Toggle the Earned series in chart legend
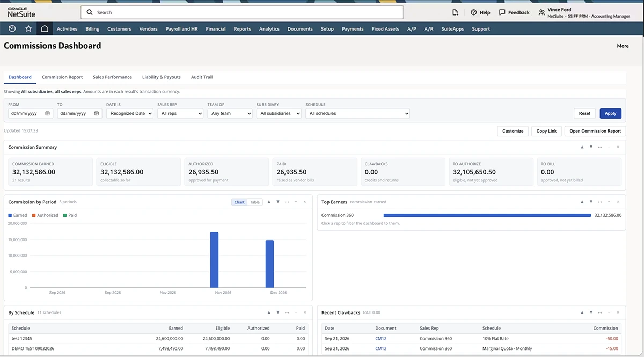The width and height of the screenshot is (644, 357). pos(18,215)
